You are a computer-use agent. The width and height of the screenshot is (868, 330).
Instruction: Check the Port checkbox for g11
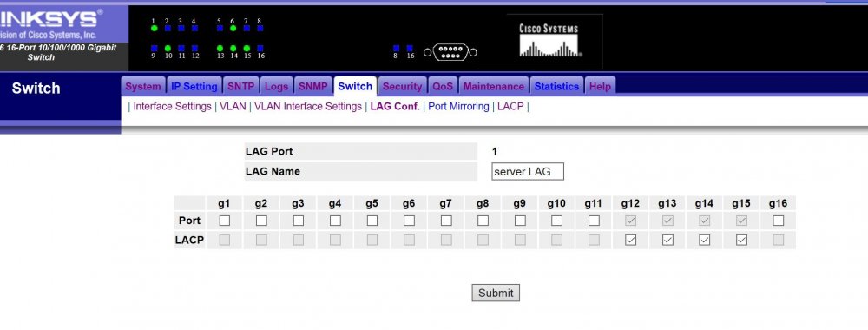click(594, 221)
